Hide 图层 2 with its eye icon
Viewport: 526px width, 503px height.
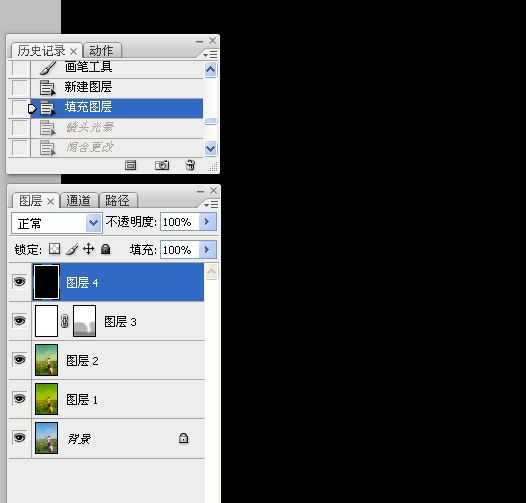(x=19, y=359)
